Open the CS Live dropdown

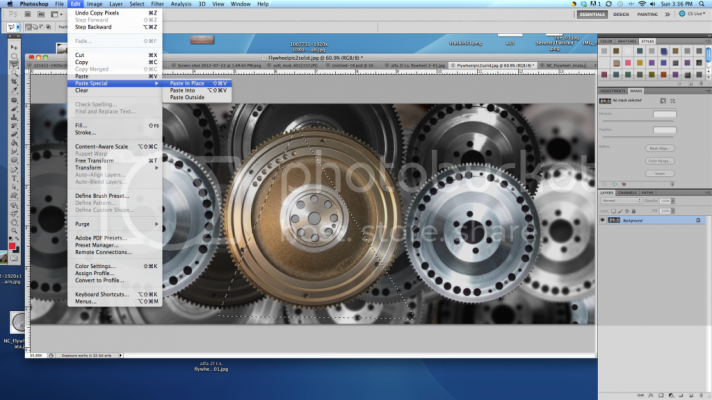point(692,14)
